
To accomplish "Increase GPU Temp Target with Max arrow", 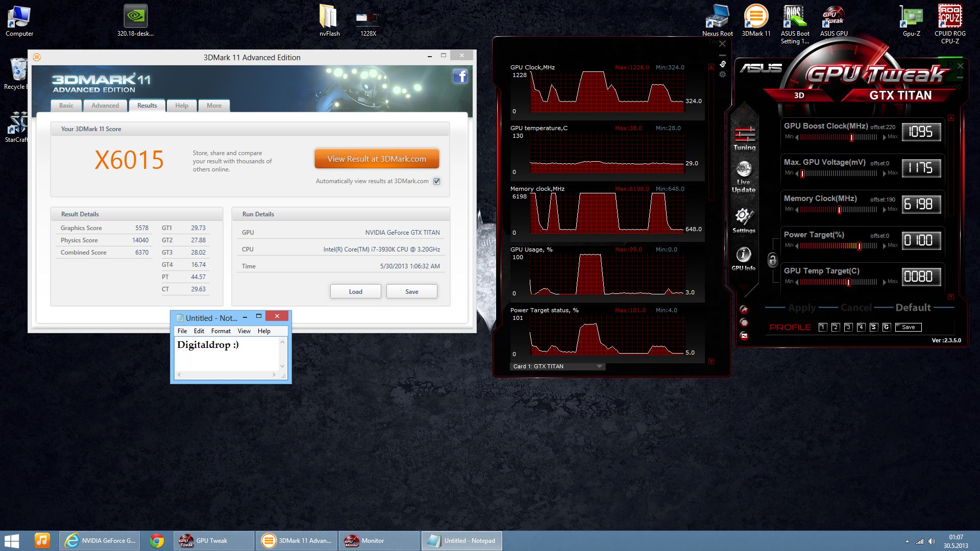I will [x=885, y=282].
